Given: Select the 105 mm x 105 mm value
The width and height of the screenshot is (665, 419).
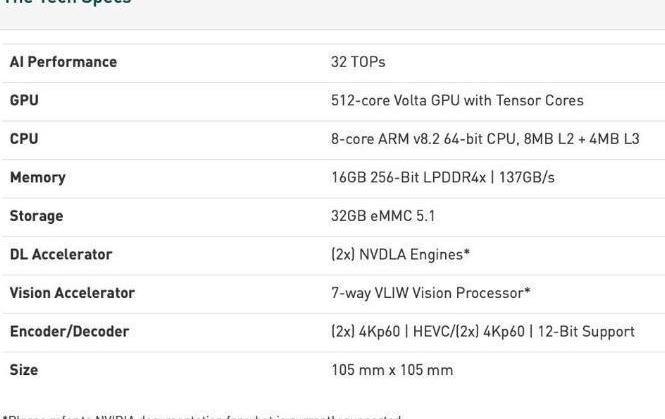Looking at the screenshot, I should tap(392, 370).
